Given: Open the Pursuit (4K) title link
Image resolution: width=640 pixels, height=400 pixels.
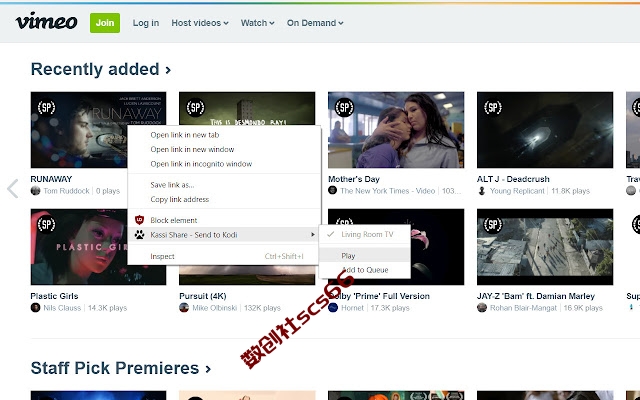Looking at the screenshot, I should [x=203, y=296].
